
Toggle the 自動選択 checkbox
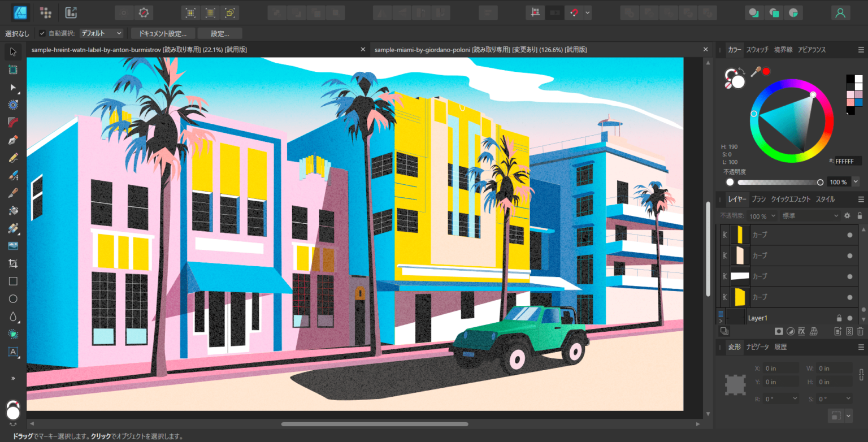pyautogui.click(x=41, y=33)
